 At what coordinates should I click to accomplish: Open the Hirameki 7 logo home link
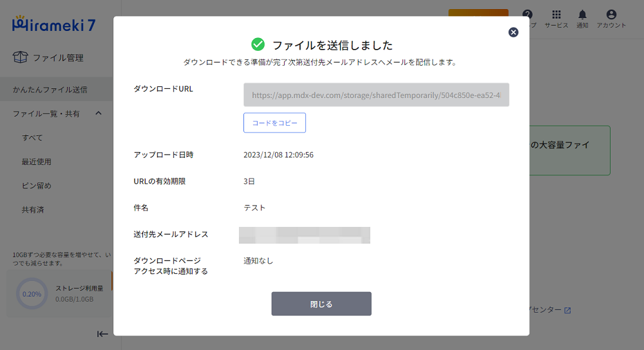click(54, 24)
